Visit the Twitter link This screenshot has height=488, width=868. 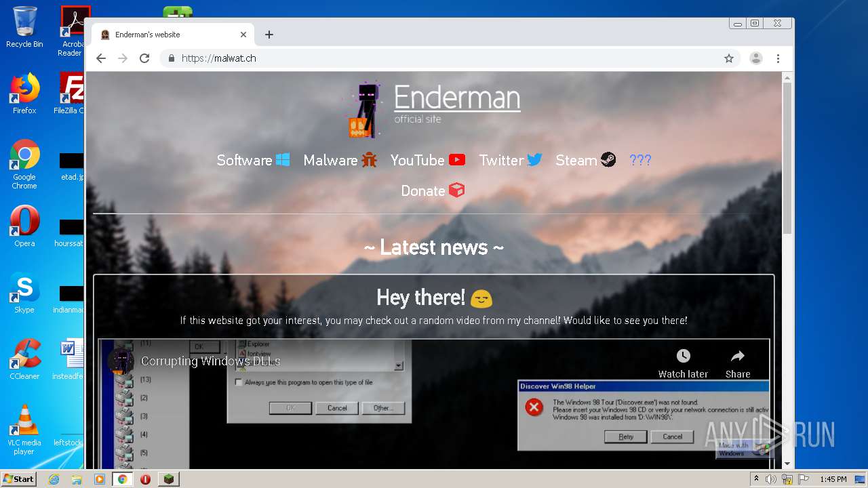point(511,160)
